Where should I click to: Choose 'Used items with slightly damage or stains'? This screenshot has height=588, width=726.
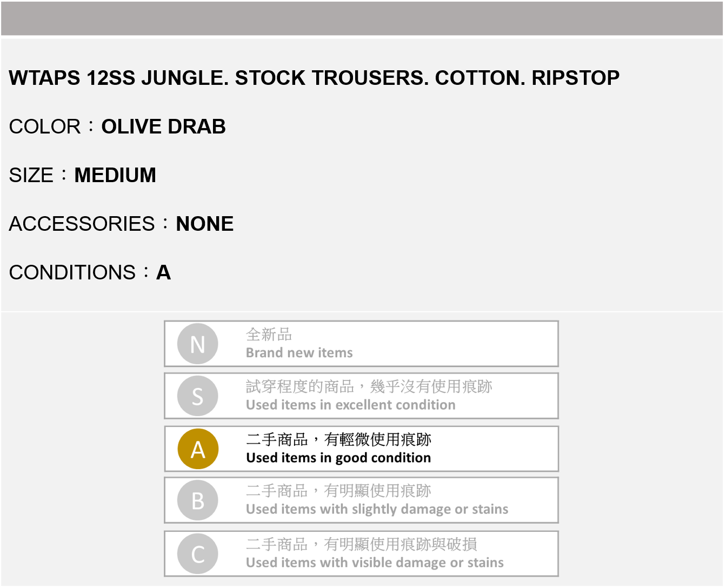pyautogui.click(x=377, y=509)
